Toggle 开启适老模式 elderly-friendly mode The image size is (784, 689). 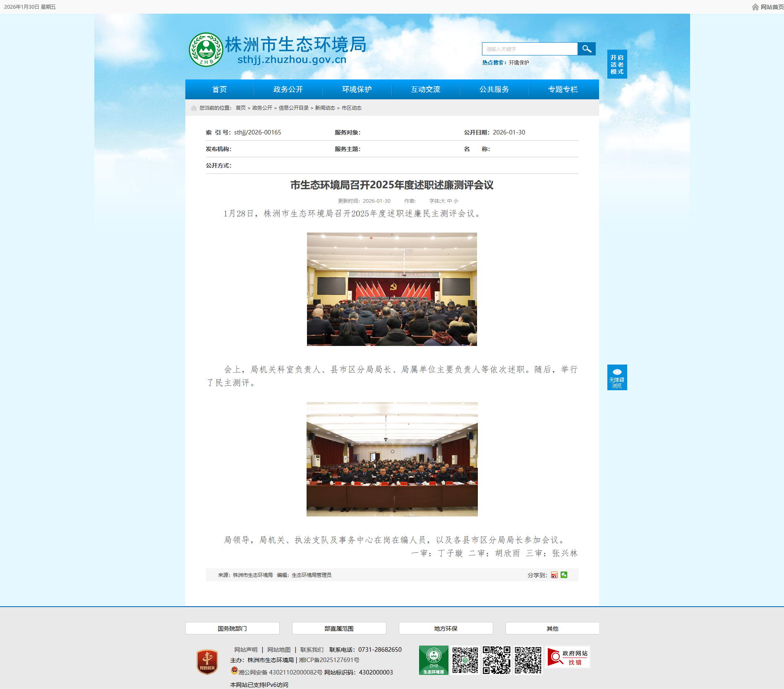coord(617,65)
